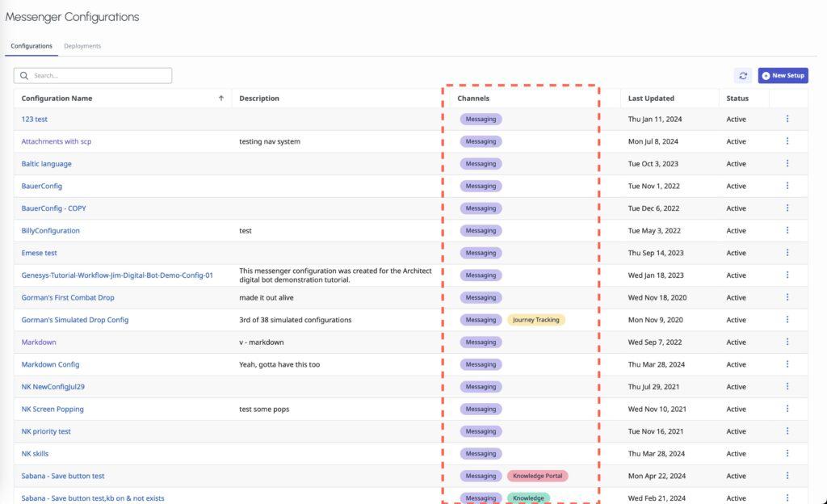Click the New Setup button

pos(782,75)
